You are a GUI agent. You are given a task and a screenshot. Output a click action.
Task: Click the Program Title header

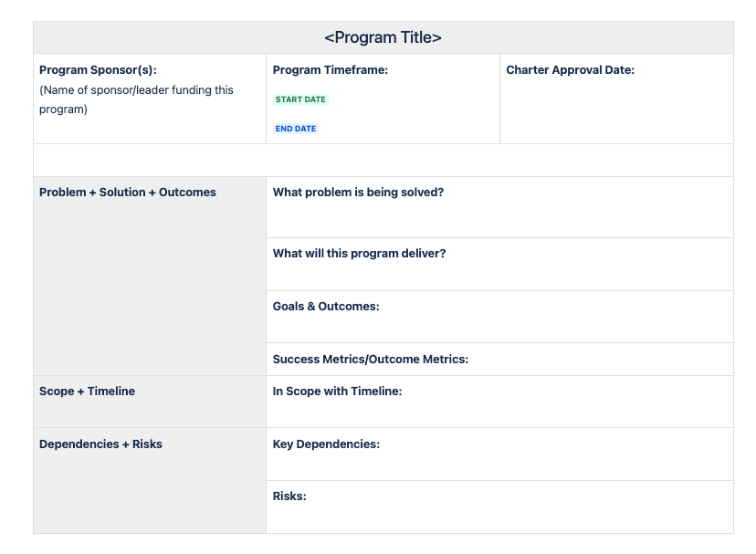tap(383, 37)
